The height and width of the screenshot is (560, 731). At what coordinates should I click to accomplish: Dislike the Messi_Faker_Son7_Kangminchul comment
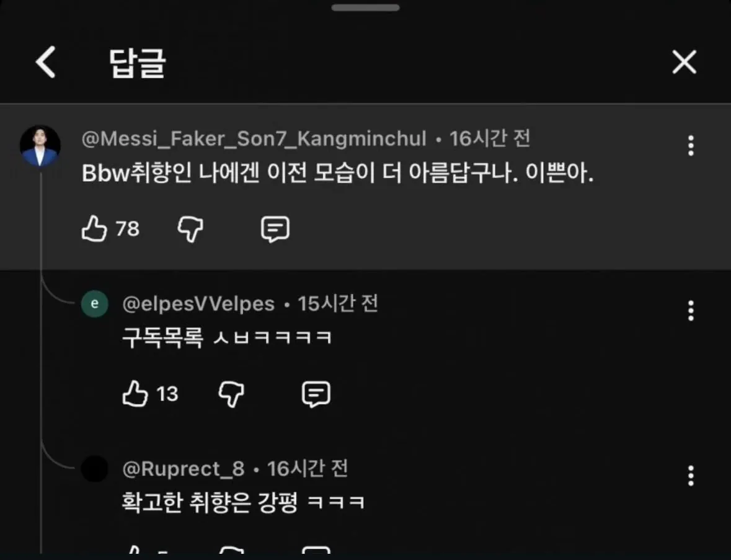[190, 229]
